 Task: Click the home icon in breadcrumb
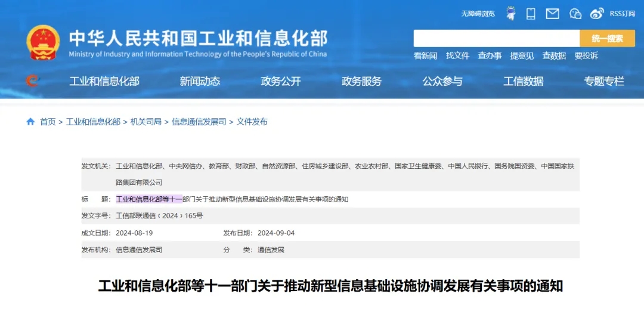30,122
